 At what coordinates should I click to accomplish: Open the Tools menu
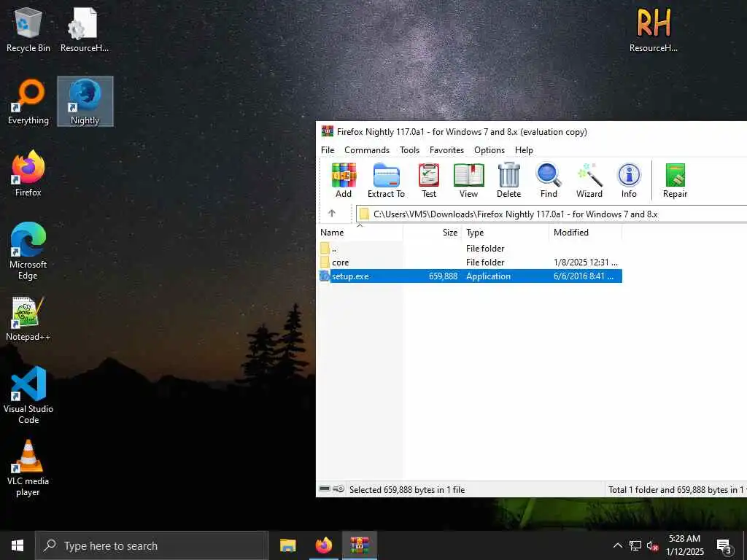tap(410, 150)
